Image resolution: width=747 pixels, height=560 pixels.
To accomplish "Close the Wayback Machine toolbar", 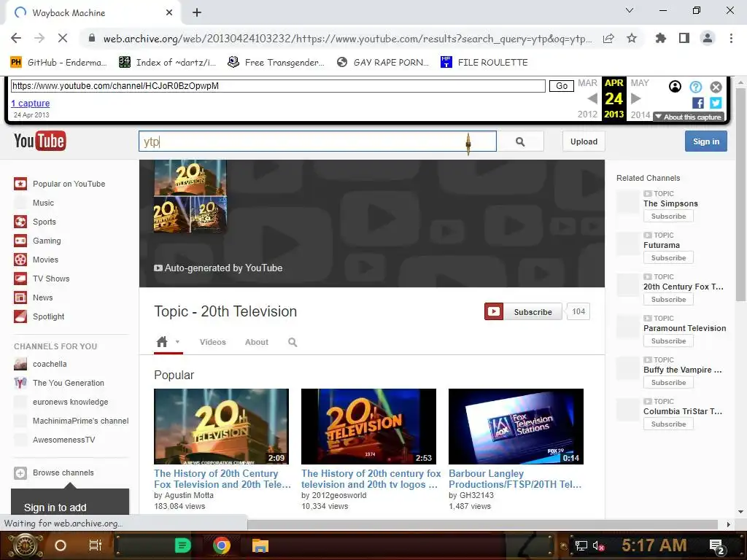I will (716, 87).
